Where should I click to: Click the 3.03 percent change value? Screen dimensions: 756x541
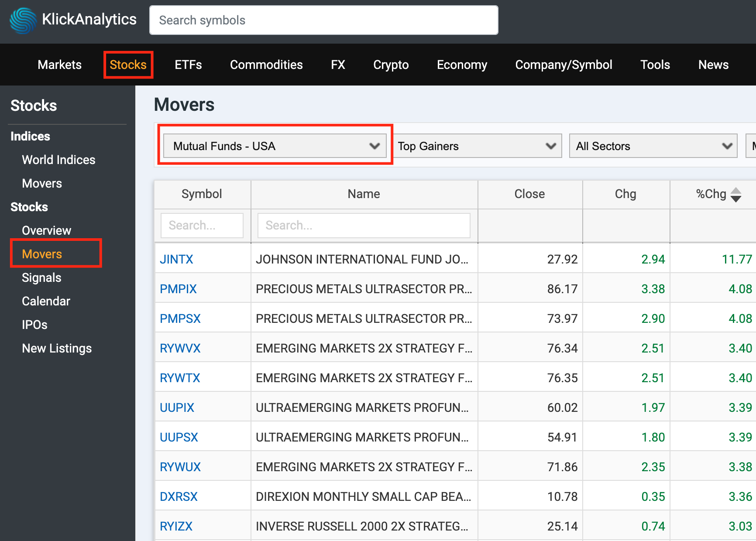pos(740,526)
